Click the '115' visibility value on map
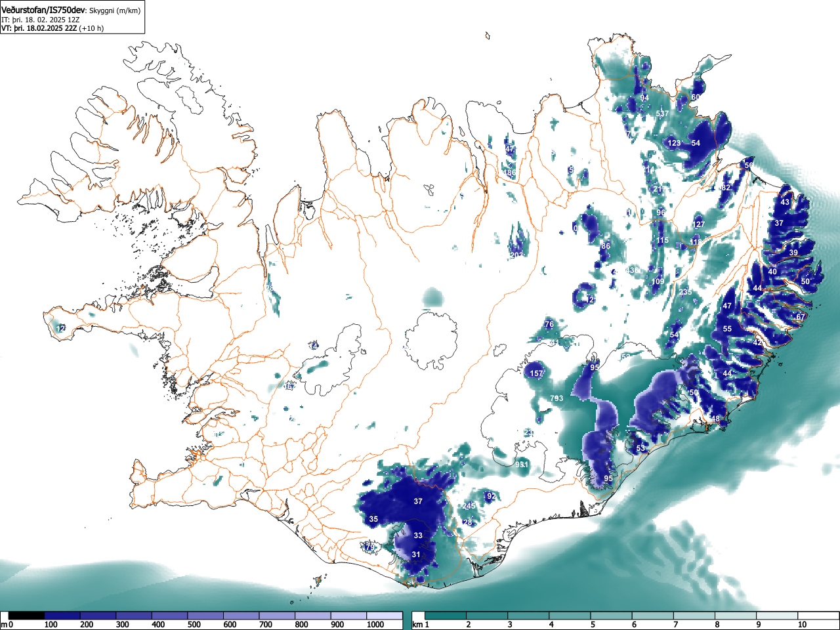This screenshot has height=630, width=840. 663,241
